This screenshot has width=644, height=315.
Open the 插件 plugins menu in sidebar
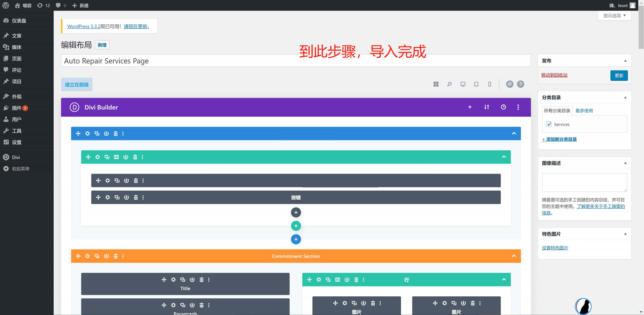[16, 108]
